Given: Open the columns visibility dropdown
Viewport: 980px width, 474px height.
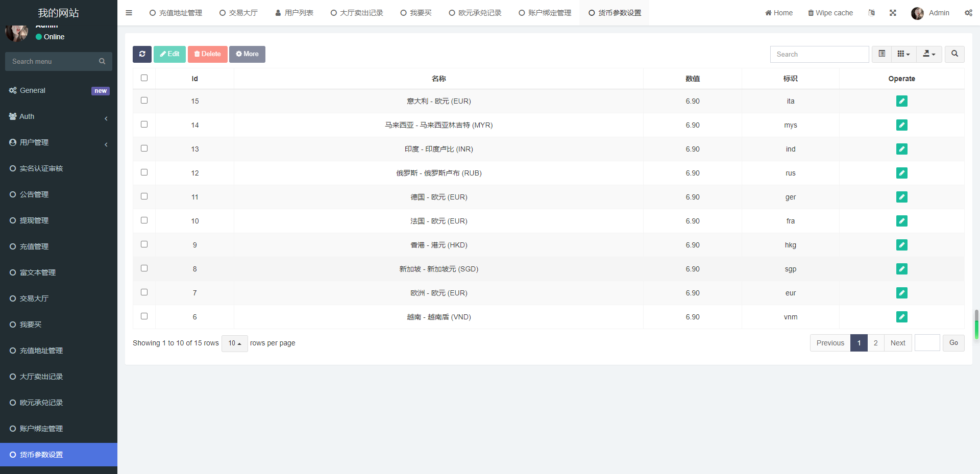Looking at the screenshot, I should (x=903, y=54).
